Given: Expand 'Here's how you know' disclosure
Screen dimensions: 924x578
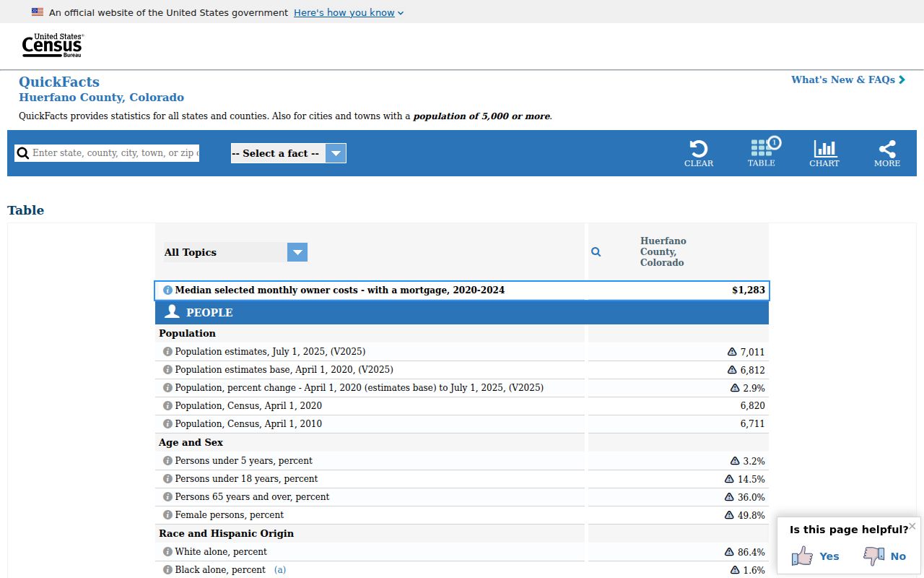Looking at the screenshot, I should tap(349, 12).
